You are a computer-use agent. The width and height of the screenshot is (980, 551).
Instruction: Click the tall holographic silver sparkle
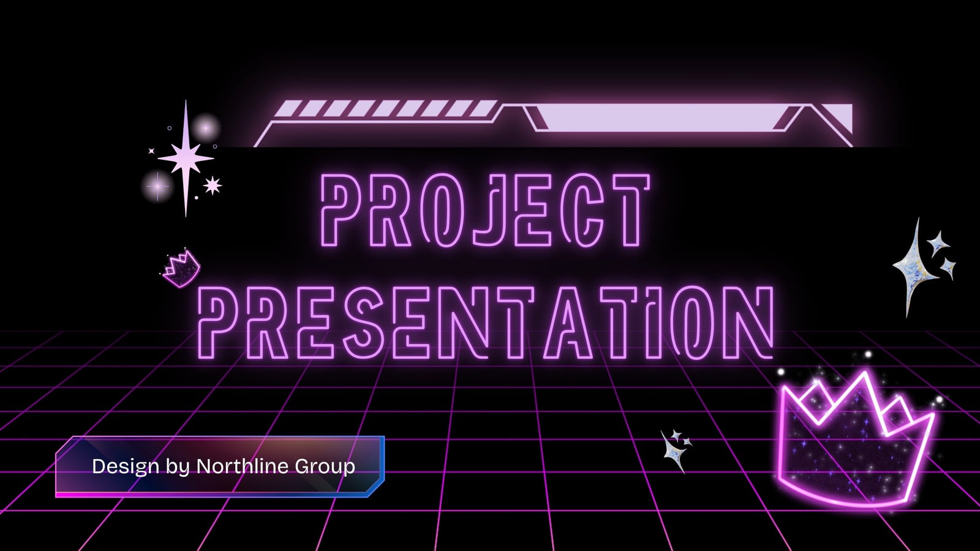tap(924, 268)
